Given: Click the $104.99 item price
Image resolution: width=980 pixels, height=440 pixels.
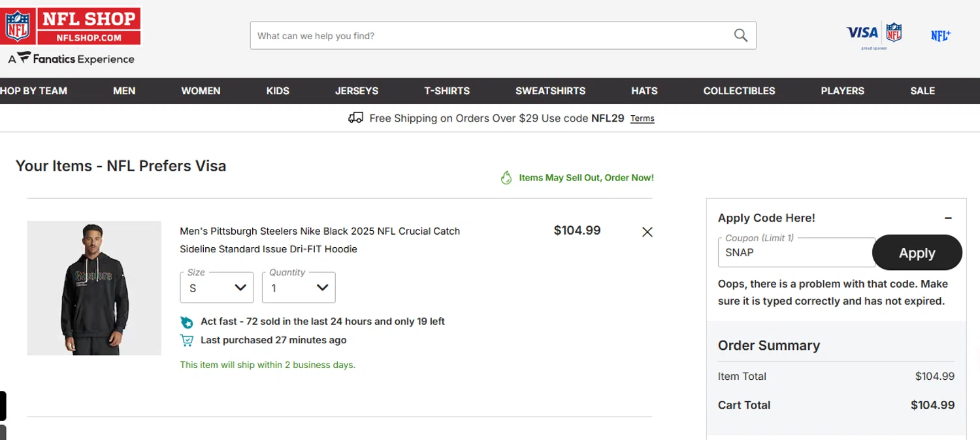Looking at the screenshot, I should click(x=577, y=230).
